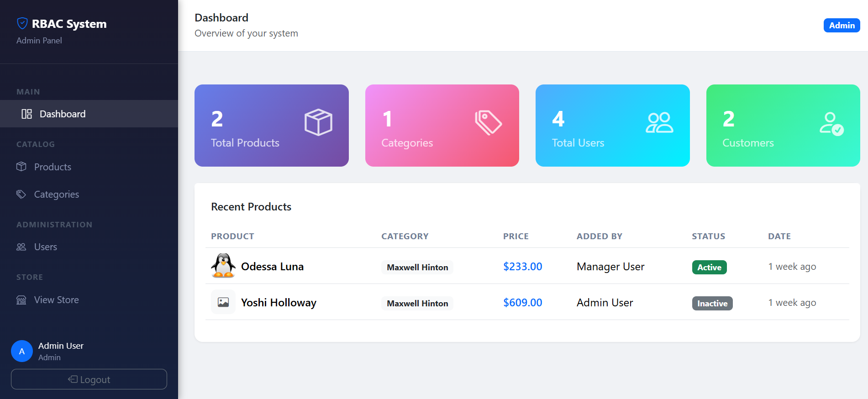Open the Products menu item
This screenshot has height=399, width=868.
(x=89, y=167)
